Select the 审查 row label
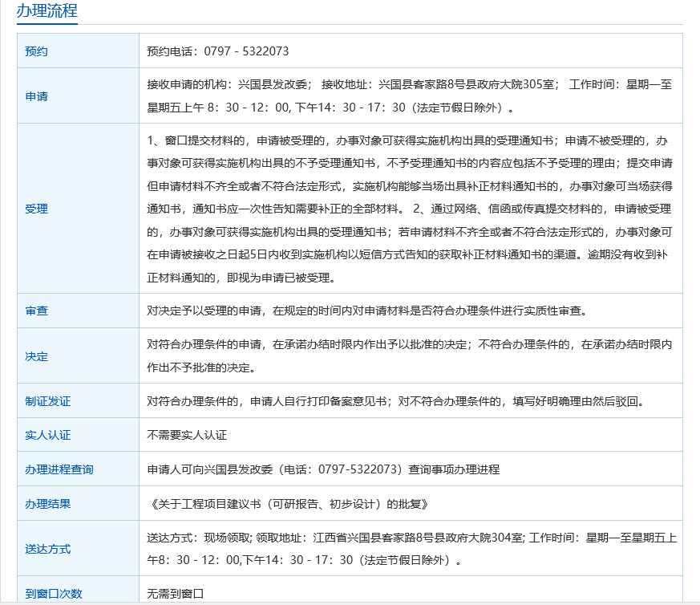 tap(36, 311)
